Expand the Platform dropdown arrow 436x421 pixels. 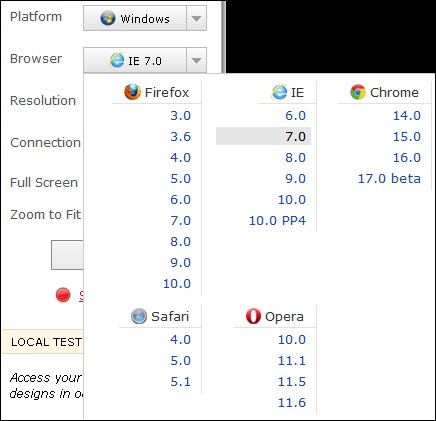coord(196,18)
